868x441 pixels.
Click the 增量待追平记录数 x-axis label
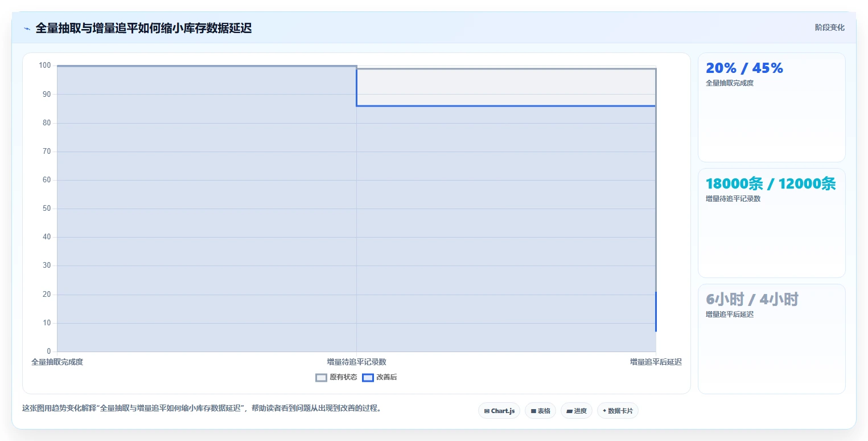pos(356,362)
